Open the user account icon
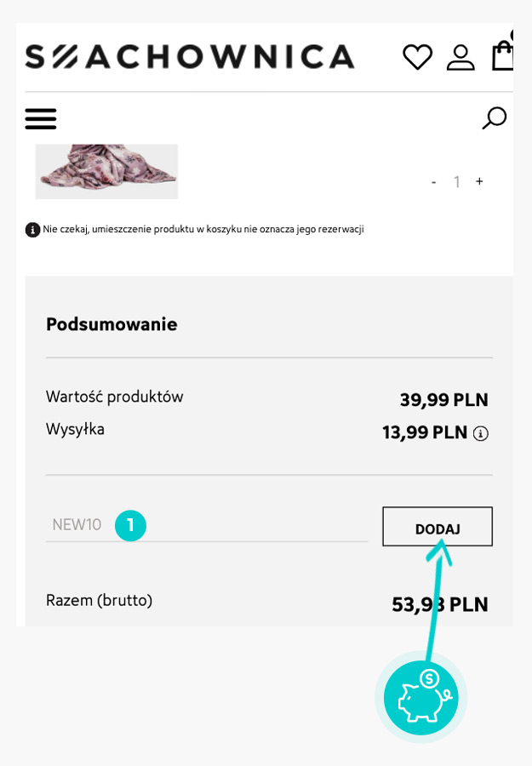532x766 pixels. tap(460, 57)
